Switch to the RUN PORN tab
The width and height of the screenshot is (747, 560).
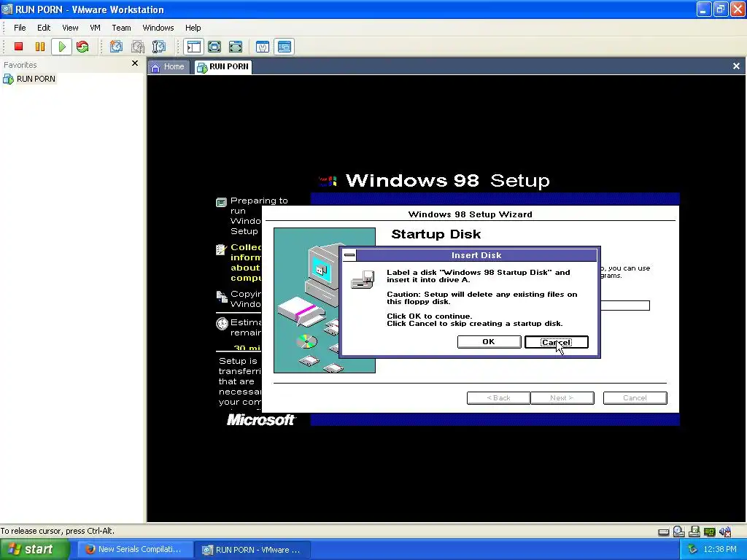pyautogui.click(x=223, y=67)
